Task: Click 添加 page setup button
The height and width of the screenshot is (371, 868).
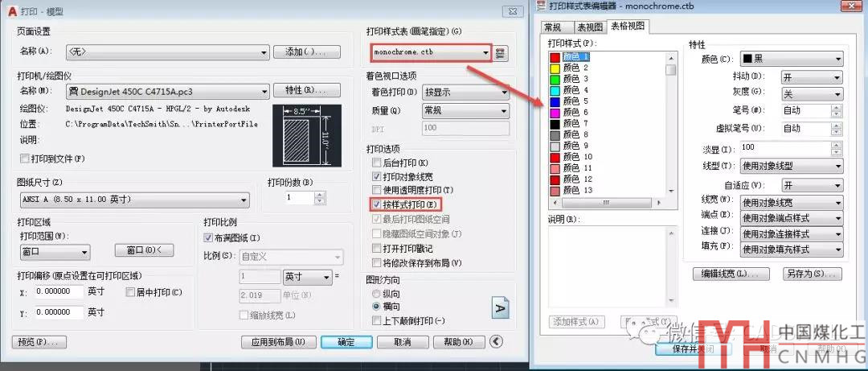Action: (307, 52)
